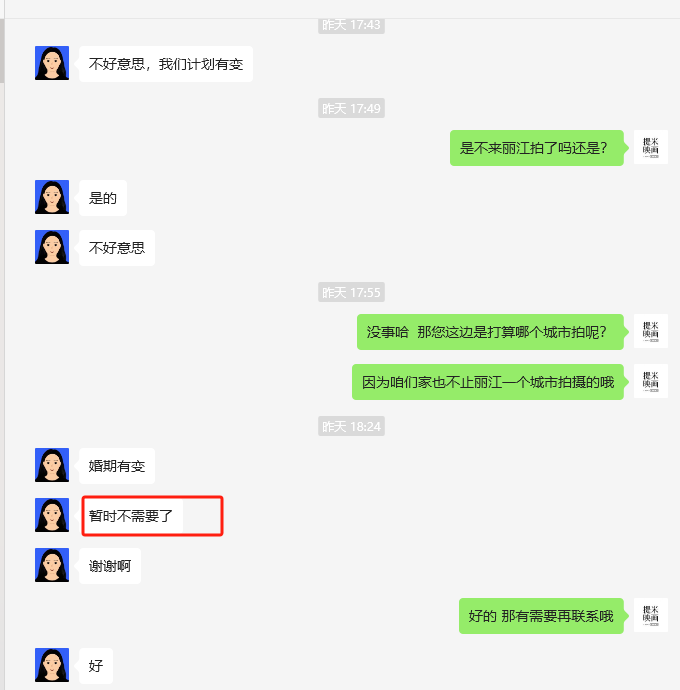Click the customer avatar beside the 是的 message

(52, 197)
